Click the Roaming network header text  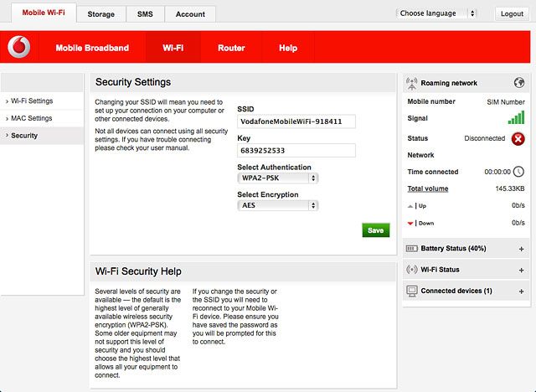[449, 83]
